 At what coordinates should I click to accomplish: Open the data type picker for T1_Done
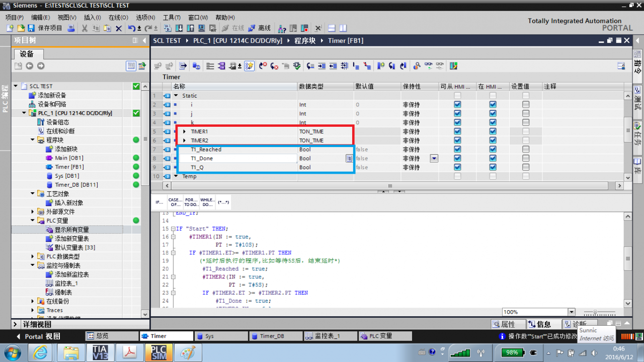click(349, 159)
